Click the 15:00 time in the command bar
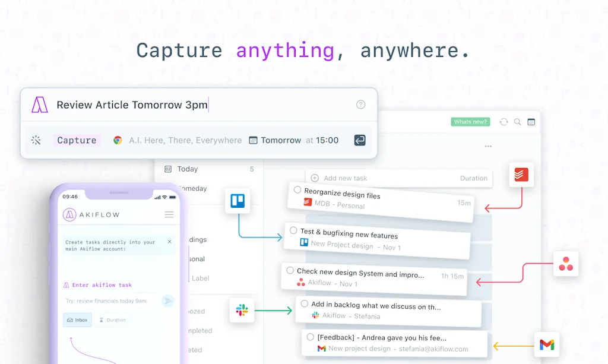The image size is (608, 364). 327,140
